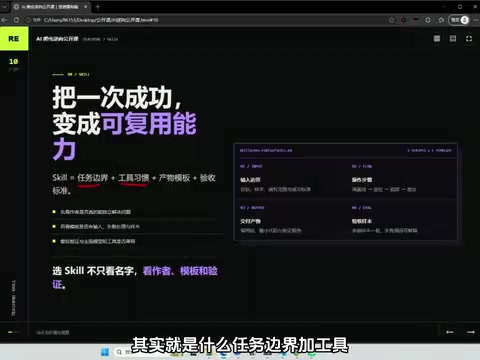The height and width of the screenshot is (360, 480).
Task: Open the favorites star icon left of the profile button
Action: [441, 20]
